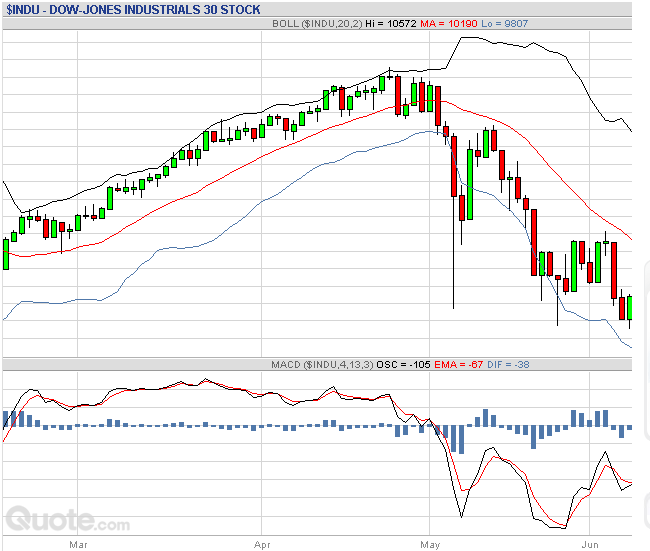Click the Mar date axis label
The width and height of the screenshot is (650, 551).
click(x=78, y=544)
